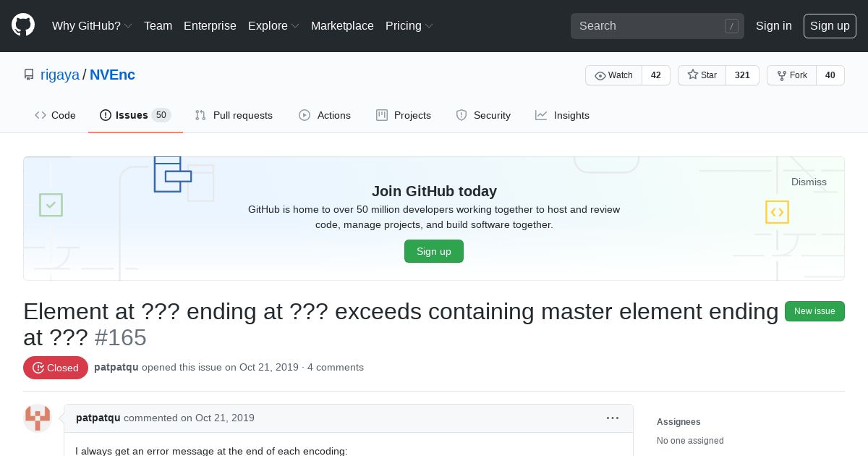
Task: Switch to the Code tab
Action: [55, 115]
